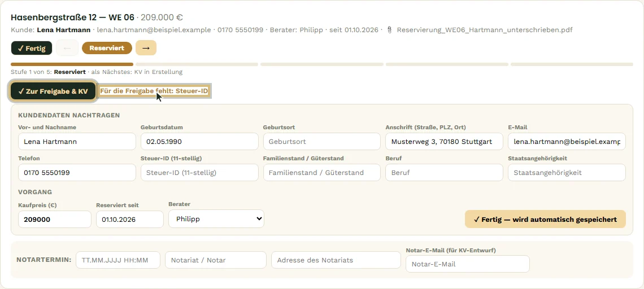Focus the Geburtsdatum field
Viewport: 644px width, 289px height.
(199, 142)
